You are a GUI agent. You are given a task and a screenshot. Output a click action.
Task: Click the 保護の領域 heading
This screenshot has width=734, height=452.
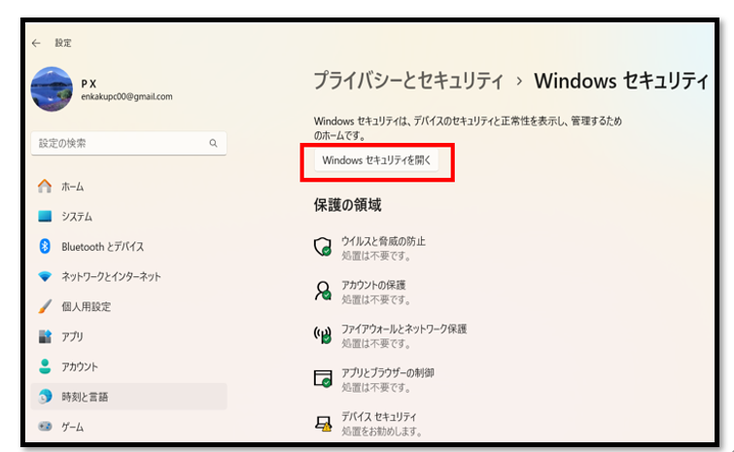(347, 205)
